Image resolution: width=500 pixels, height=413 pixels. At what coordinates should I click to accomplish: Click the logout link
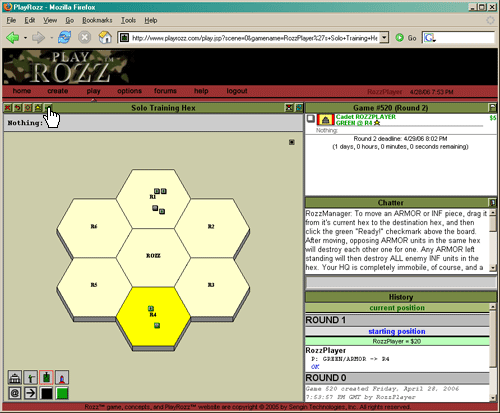click(237, 91)
